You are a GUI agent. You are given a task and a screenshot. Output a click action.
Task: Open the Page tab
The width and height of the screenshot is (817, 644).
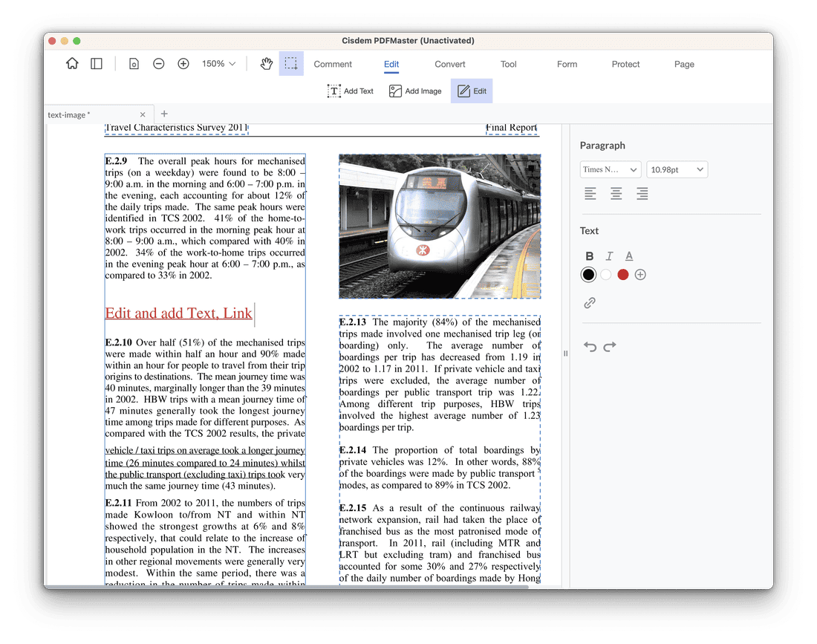tap(684, 64)
